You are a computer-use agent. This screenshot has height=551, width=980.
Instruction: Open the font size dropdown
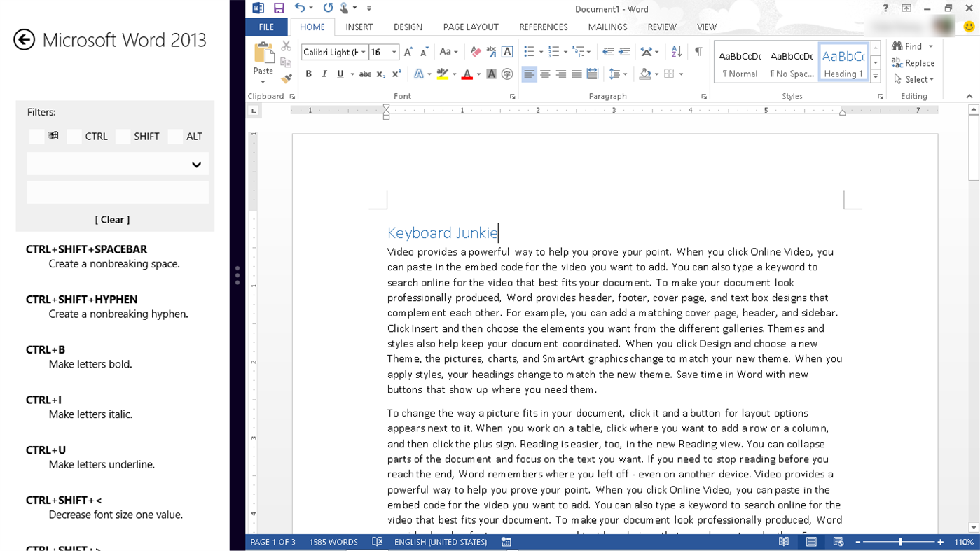[x=394, y=51]
